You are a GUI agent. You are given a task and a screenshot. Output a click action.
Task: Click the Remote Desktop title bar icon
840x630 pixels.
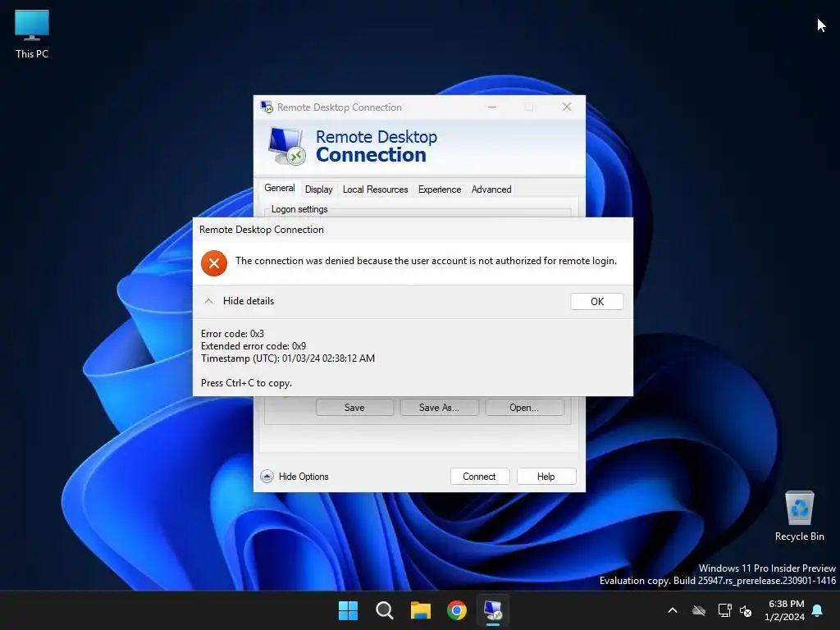pyautogui.click(x=267, y=107)
